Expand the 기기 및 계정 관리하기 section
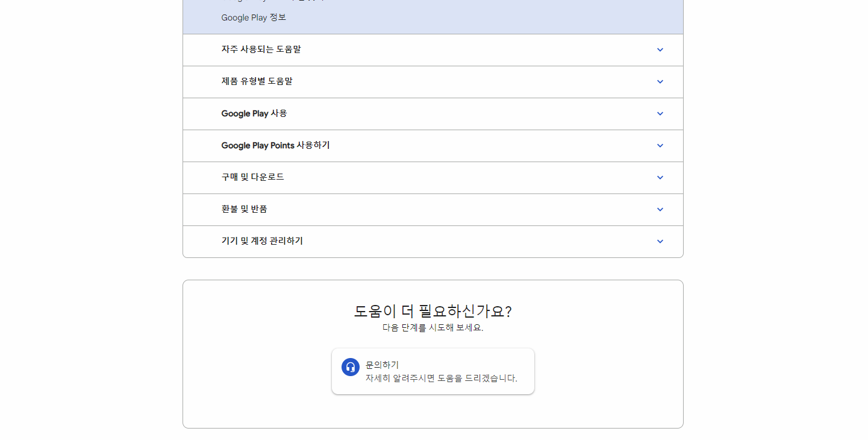 tap(432, 241)
